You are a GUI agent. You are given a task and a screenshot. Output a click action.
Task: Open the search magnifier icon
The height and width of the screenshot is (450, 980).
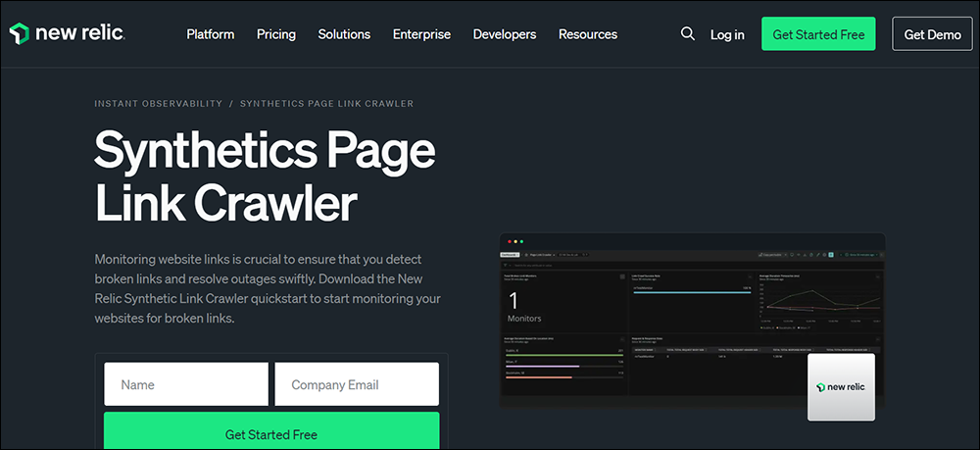(688, 33)
